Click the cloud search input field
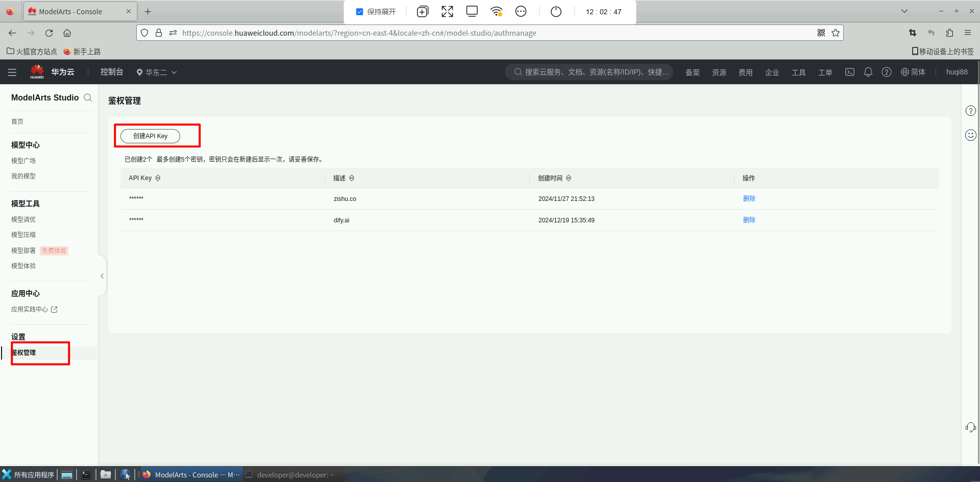 tap(589, 72)
